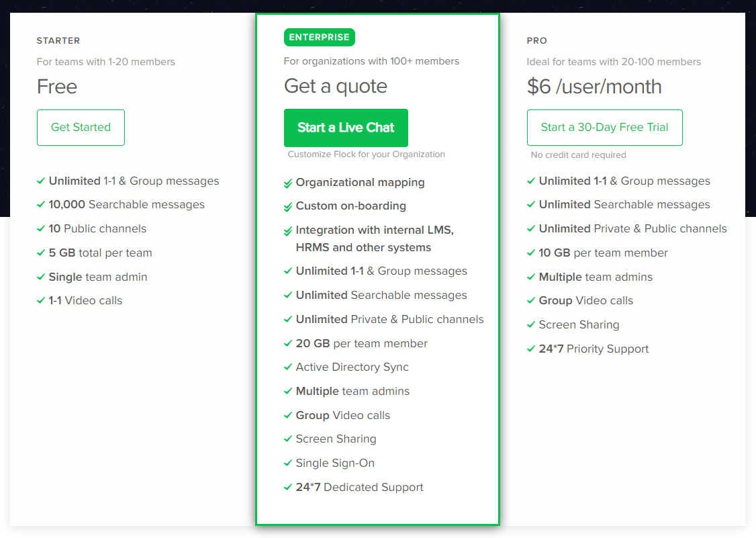756x538 pixels.
Task: Click the checkmark next to 10 Public channels
Action: (x=41, y=229)
